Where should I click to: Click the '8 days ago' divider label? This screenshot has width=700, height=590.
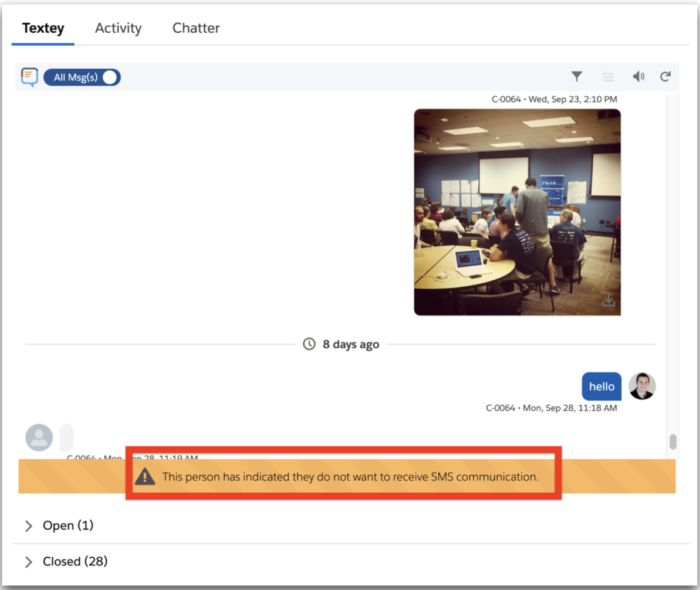coord(351,344)
